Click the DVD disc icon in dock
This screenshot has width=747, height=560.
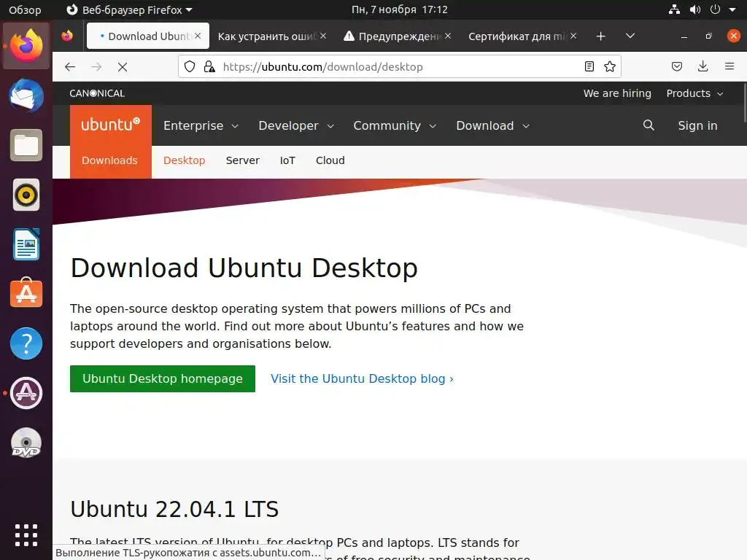[26, 443]
